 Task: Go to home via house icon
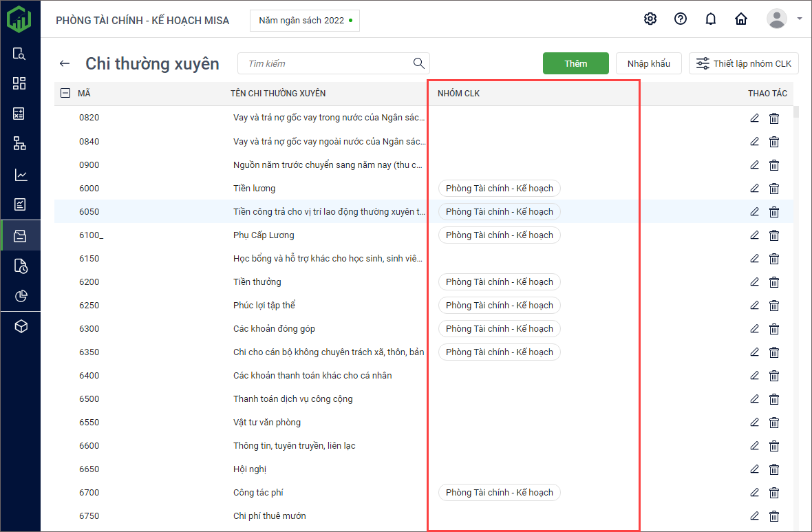tap(741, 19)
